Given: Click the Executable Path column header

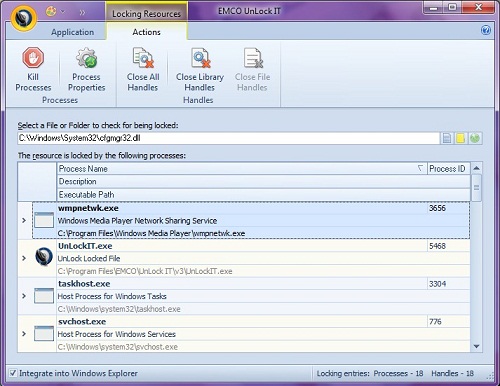Looking at the screenshot, I should 263,195.
